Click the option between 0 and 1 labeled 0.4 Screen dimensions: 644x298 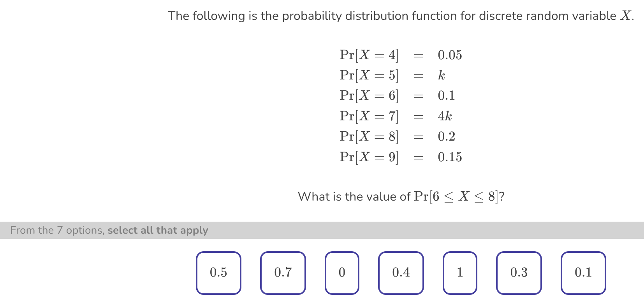(x=401, y=272)
